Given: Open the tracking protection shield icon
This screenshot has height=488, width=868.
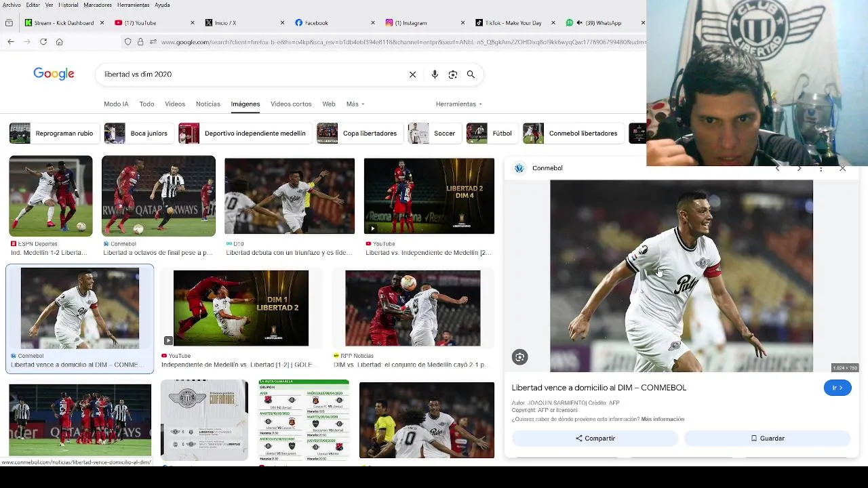Looking at the screenshot, I should (x=127, y=41).
